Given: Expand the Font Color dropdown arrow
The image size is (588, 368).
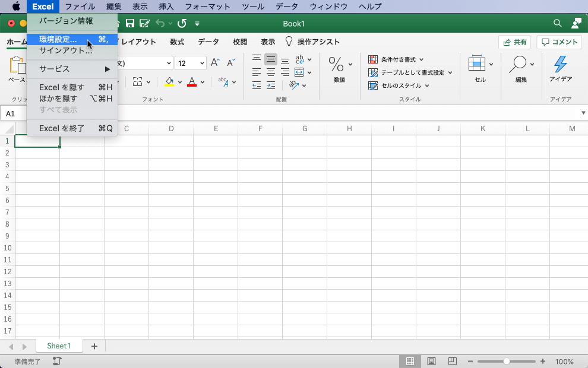Looking at the screenshot, I should tap(203, 82).
